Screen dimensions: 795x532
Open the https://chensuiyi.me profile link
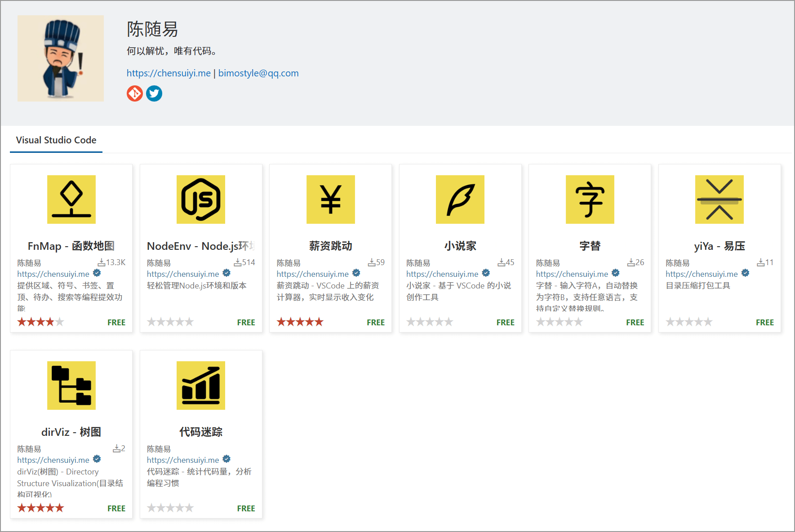169,73
